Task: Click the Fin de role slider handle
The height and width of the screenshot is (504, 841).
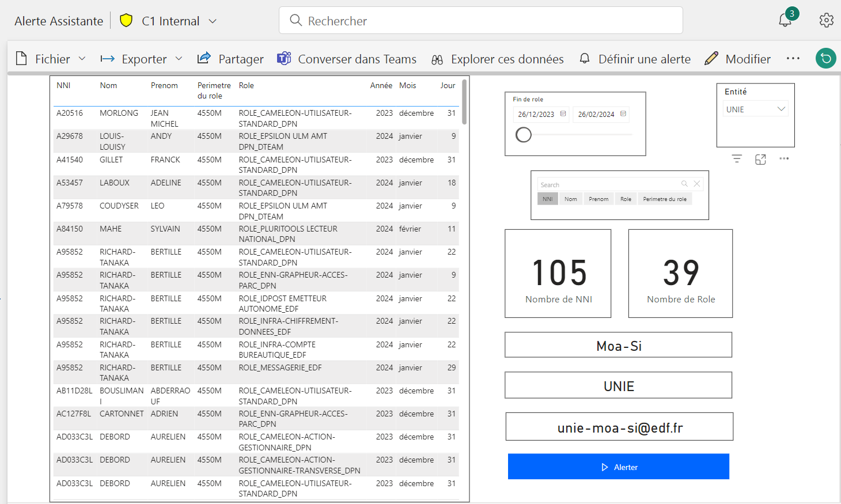Action: [524, 135]
